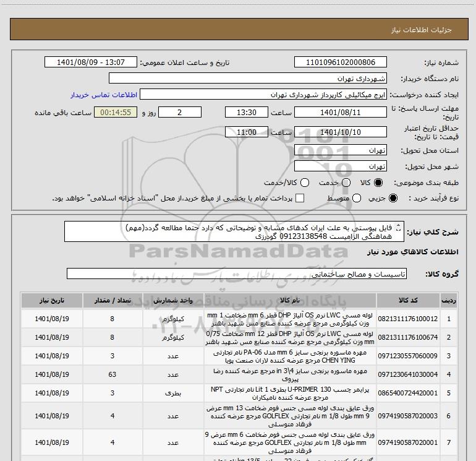Click response deadline time field 13:30

coord(247,112)
